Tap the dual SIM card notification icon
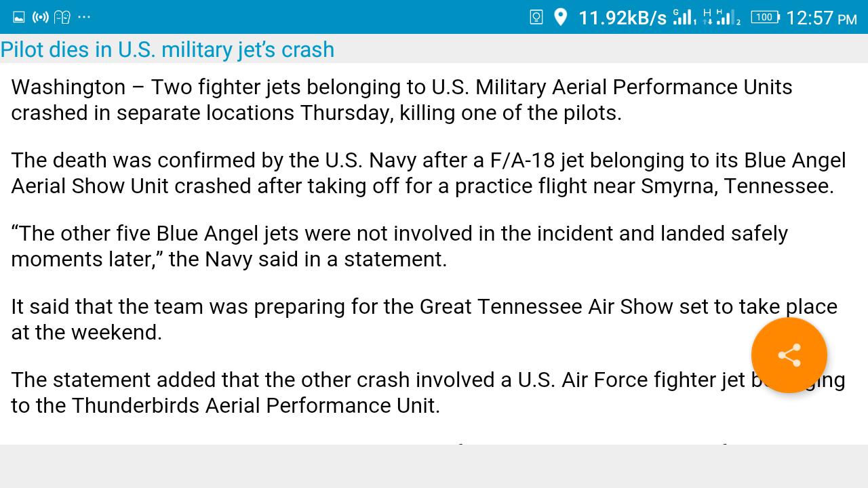The width and height of the screenshot is (868, 488). 62,17
